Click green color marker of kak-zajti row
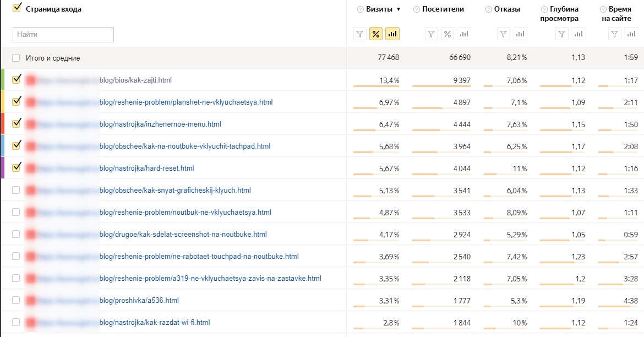 pos(2,80)
